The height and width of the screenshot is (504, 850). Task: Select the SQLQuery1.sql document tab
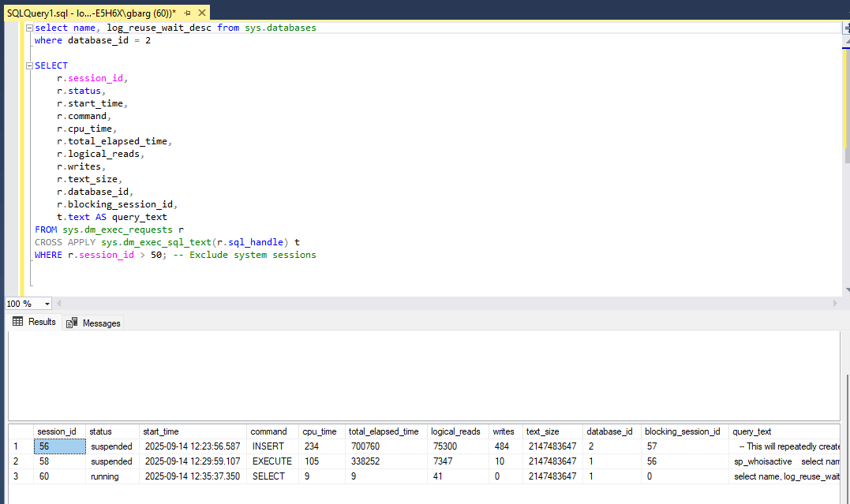[91, 13]
